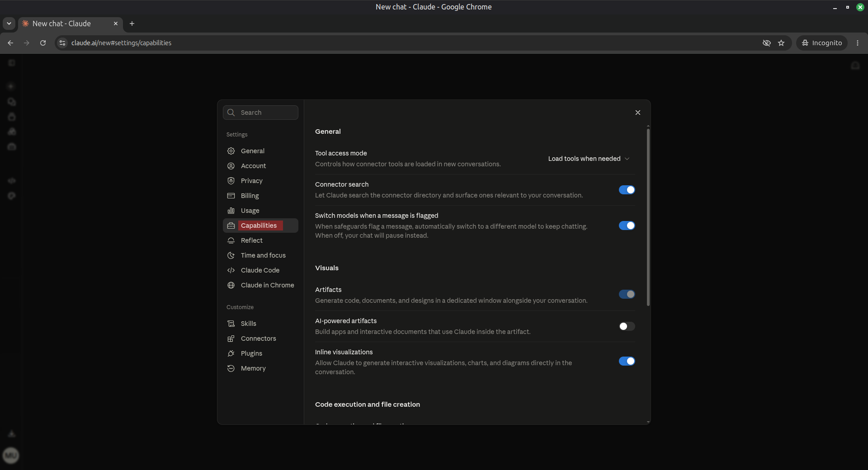Viewport: 868px width, 470px height.
Task: Close the settings dialog with X
Action: 638,113
